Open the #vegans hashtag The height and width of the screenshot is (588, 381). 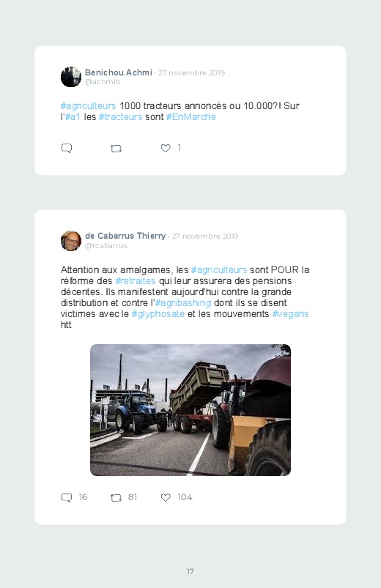(290, 314)
